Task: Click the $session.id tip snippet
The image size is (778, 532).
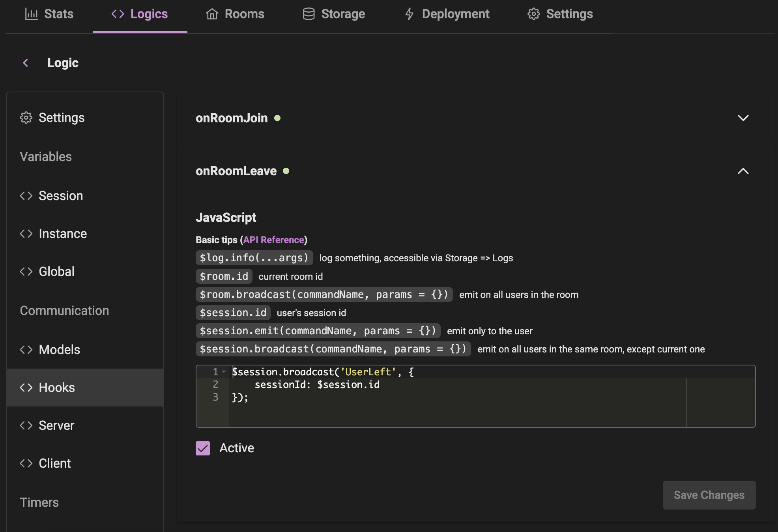Action: coord(233,313)
